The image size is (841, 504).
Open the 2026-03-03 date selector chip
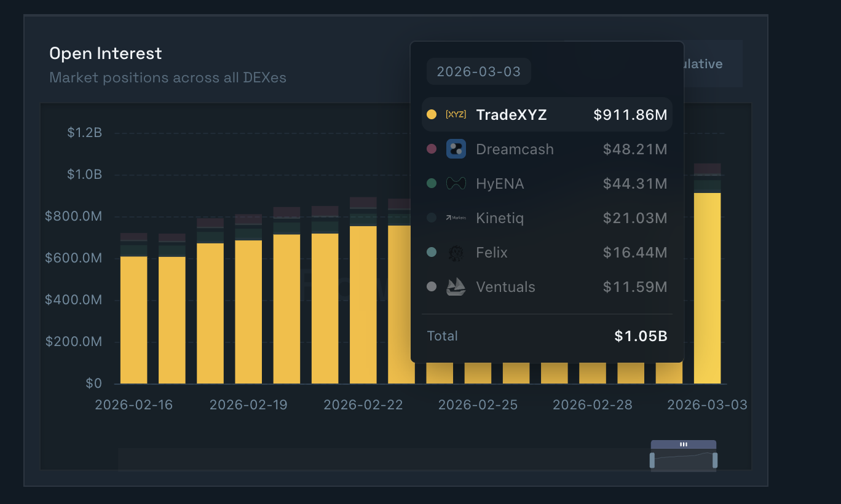click(x=478, y=71)
